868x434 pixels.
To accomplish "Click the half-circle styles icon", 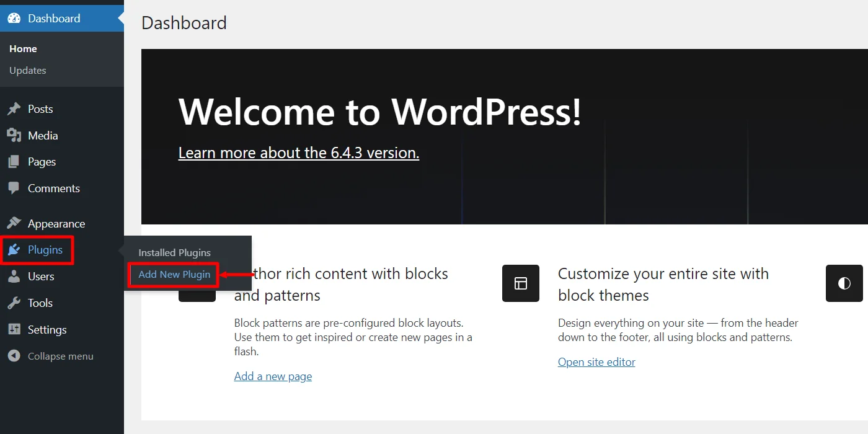I will click(844, 283).
